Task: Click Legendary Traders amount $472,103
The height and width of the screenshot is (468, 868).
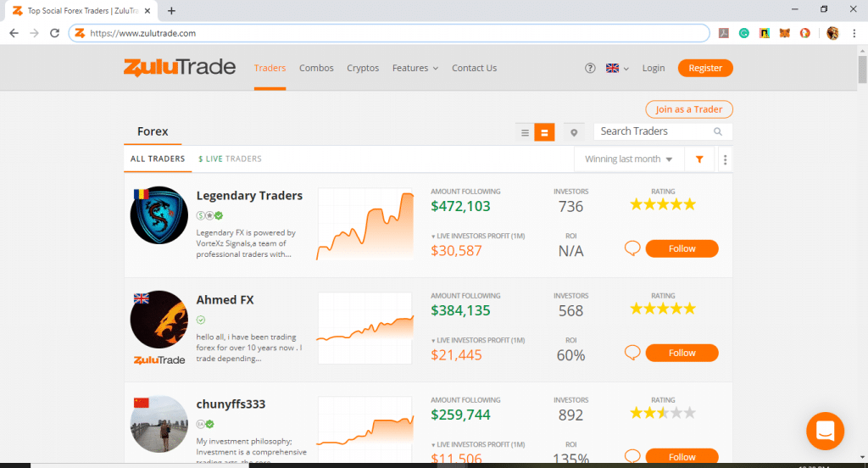Action: click(460, 206)
